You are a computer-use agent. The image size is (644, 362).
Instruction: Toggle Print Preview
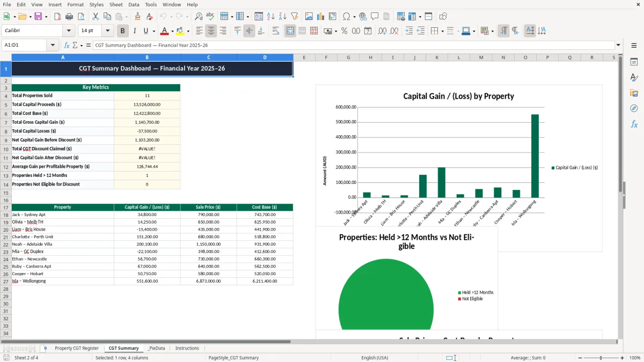pyautogui.click(x=80, y=17)
